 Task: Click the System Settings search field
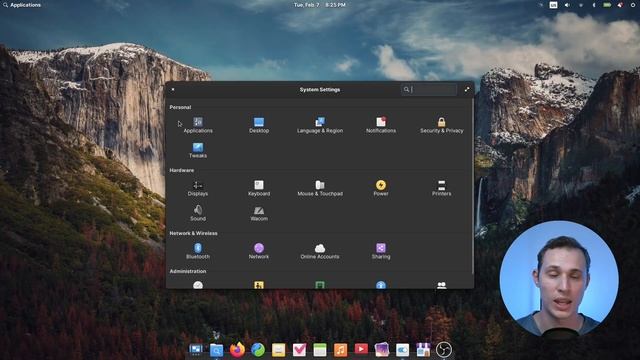(429, 89)
